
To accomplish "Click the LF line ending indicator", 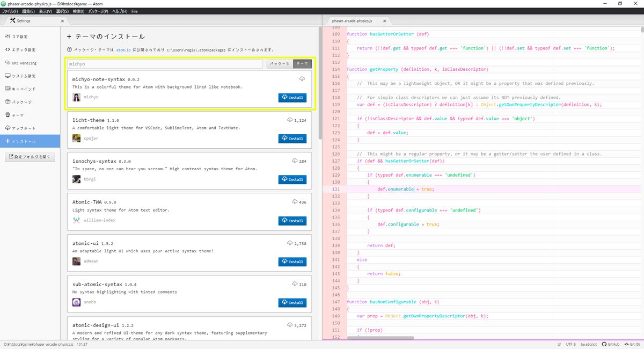I will (x=559, y=344).
